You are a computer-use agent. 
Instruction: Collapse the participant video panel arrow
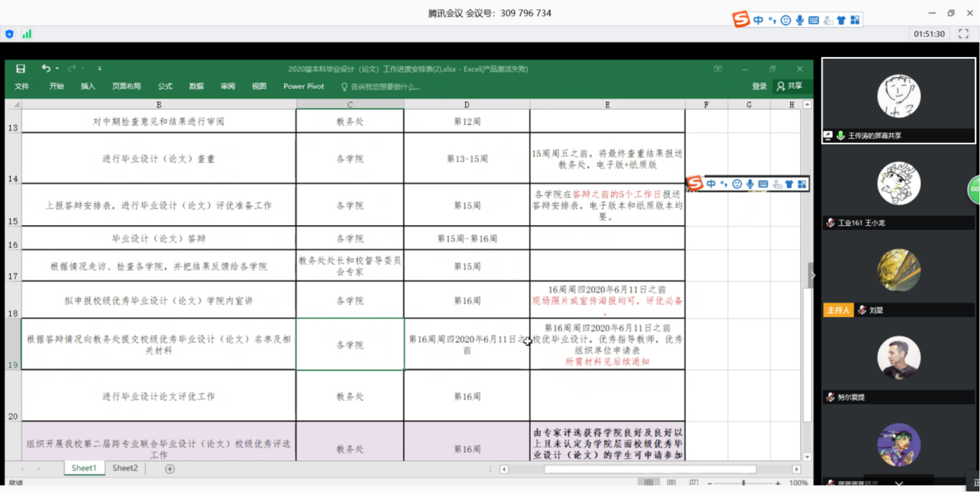tap(813, 276)
